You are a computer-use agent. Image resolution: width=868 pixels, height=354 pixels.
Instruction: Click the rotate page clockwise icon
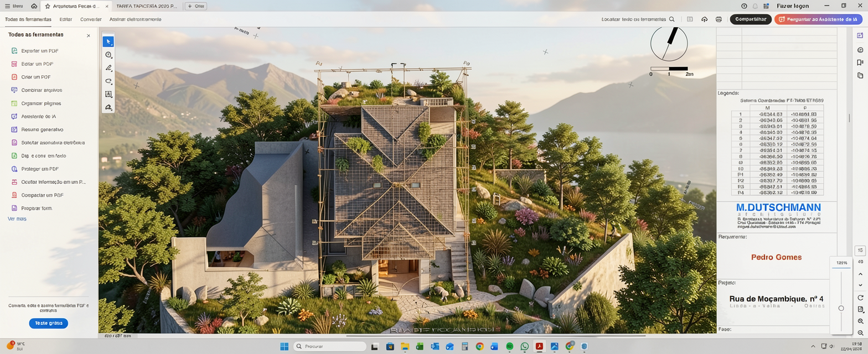coord(860,298)
